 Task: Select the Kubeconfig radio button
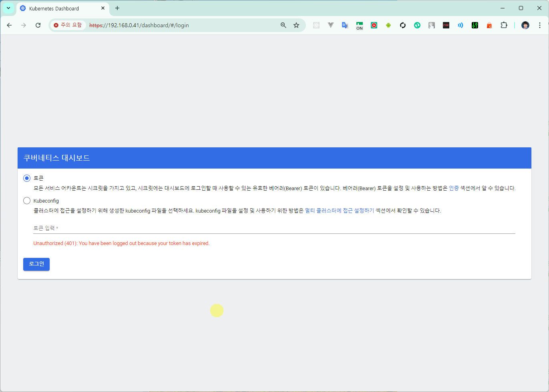click(27, 201)
